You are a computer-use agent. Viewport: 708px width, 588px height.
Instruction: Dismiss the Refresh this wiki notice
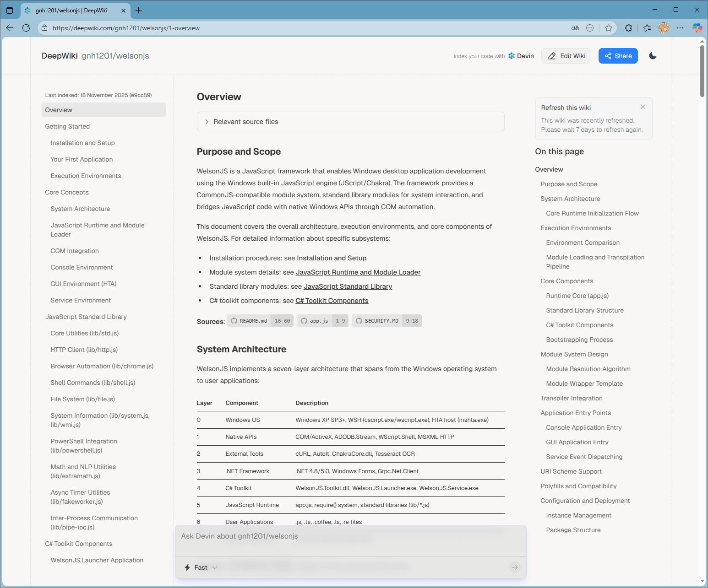pyautogui.click(x=643, y=107)
